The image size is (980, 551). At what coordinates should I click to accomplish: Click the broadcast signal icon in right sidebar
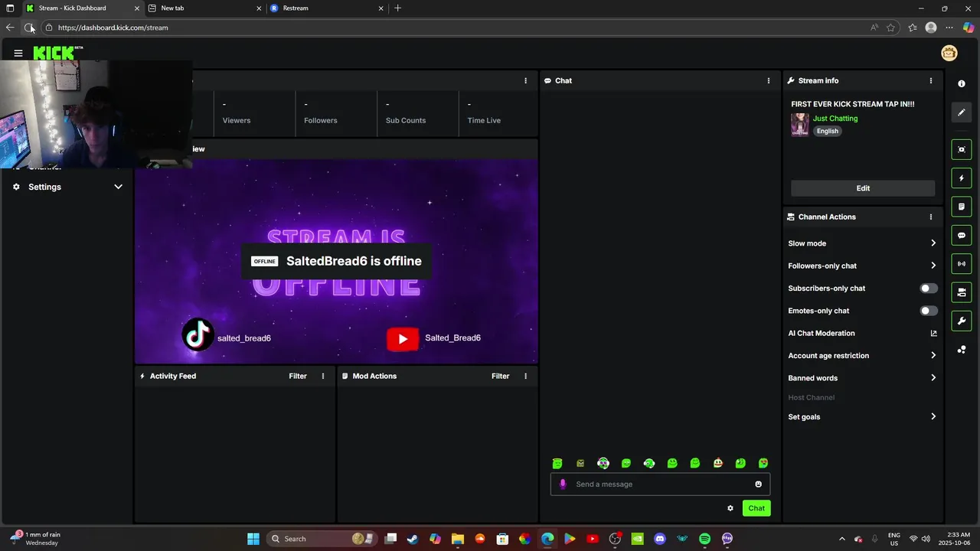(962, 264)
